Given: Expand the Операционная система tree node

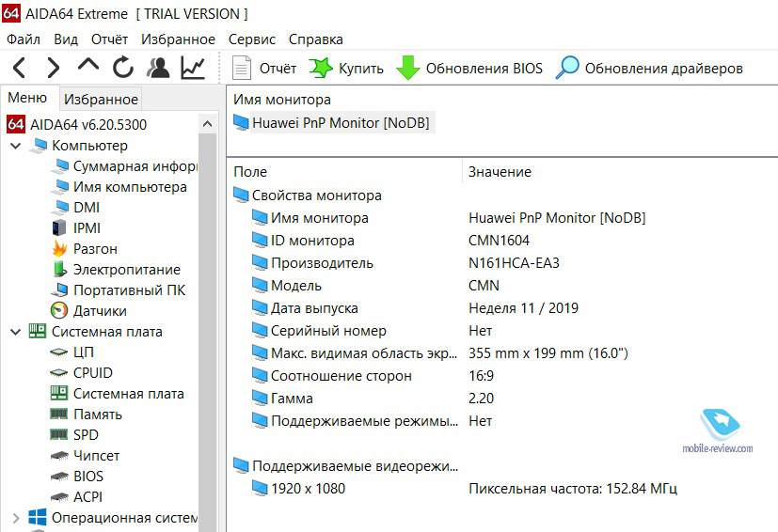Looking at the screenshot, I should coord(16,518).
